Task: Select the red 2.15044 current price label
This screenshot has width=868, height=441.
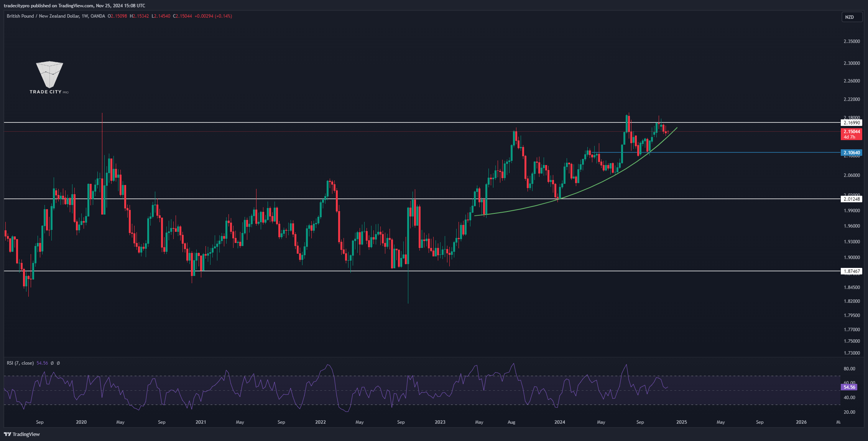Action: click(x=852, y=134)
